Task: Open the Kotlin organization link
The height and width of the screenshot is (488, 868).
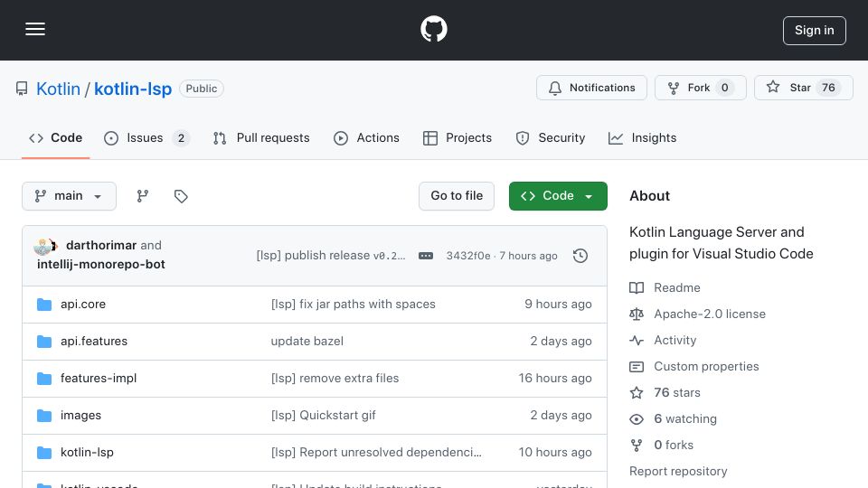Action: pyautogui.click(x=58, y=89)
